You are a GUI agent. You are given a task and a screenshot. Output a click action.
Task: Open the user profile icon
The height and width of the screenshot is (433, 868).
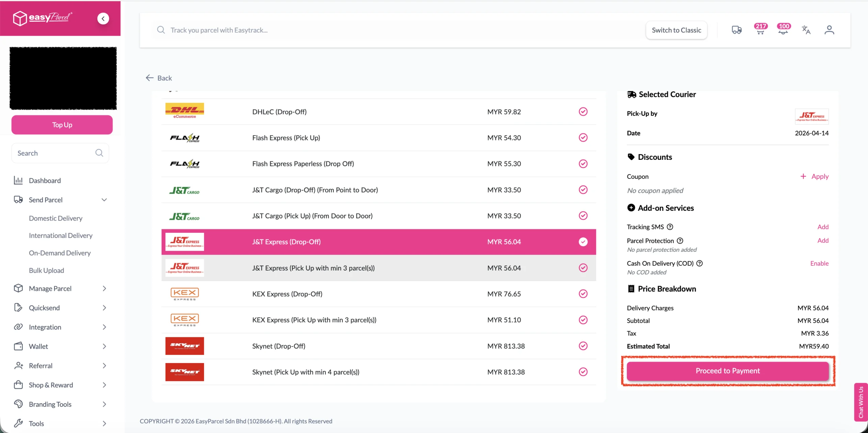click(829, 30)
